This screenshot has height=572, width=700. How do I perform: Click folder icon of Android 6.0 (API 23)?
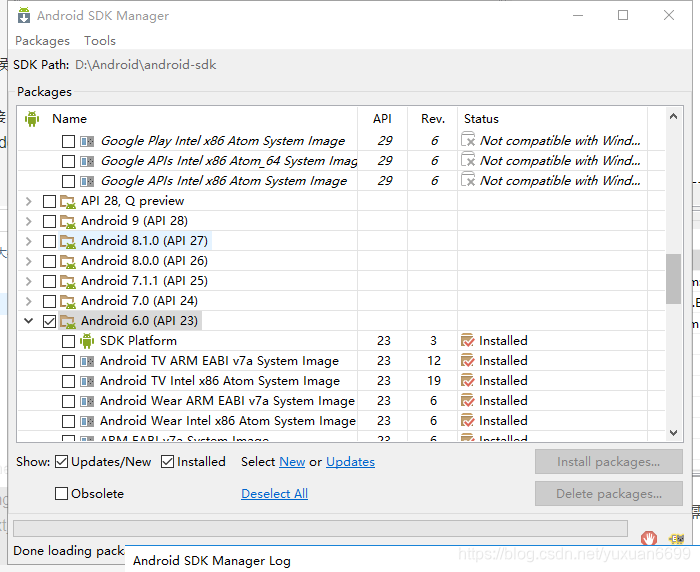[68, 321]
